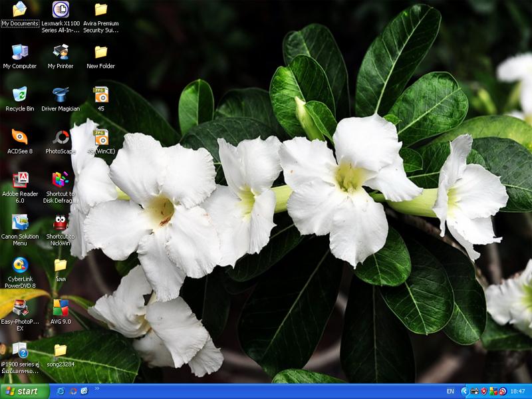The image size is (532, 399).
Task: Open the song23284 folder
Action: tap(61, 350)
